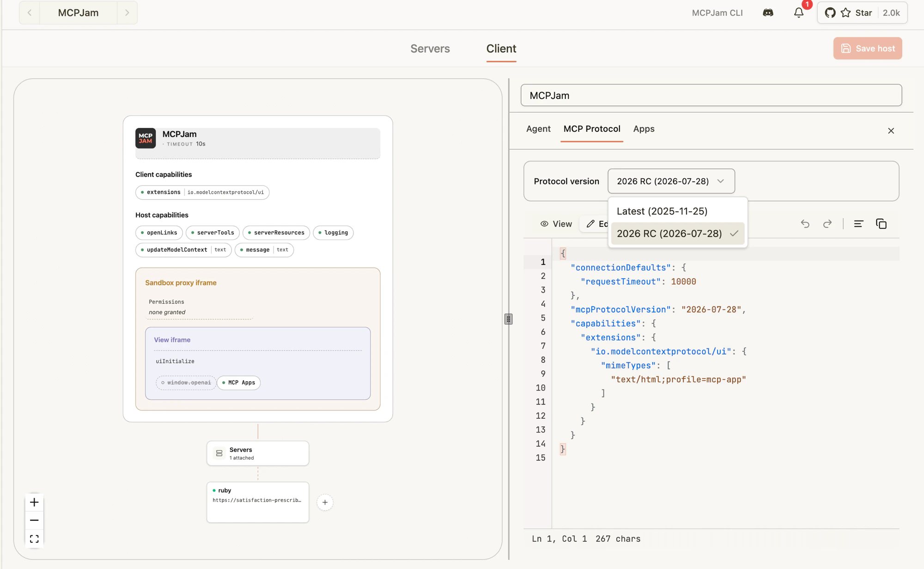Undo the last editor change
Image resolution: width=924 pixels, height=569 pixels.
pos(805,224)
